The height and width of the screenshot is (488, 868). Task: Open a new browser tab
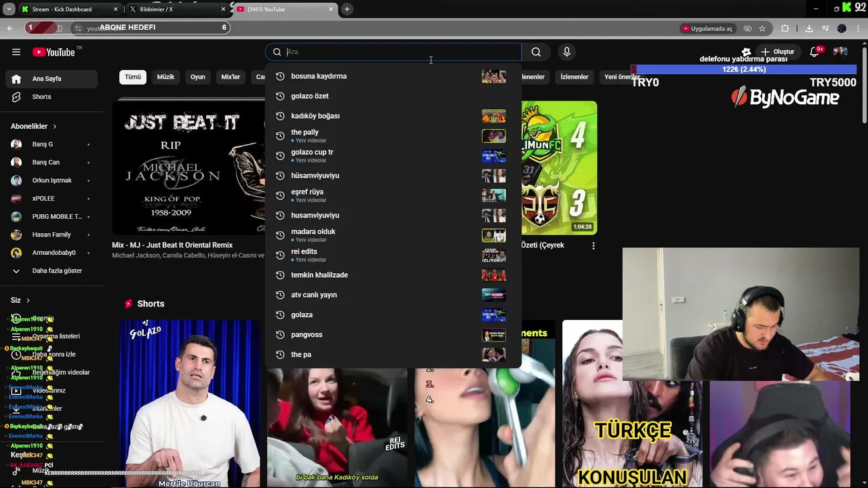(347, 9)
